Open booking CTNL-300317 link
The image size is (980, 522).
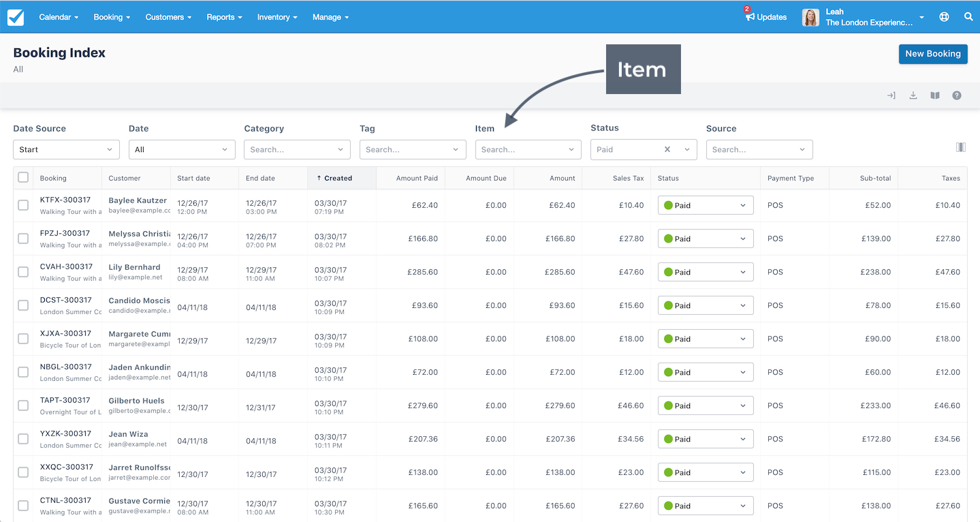65,500
